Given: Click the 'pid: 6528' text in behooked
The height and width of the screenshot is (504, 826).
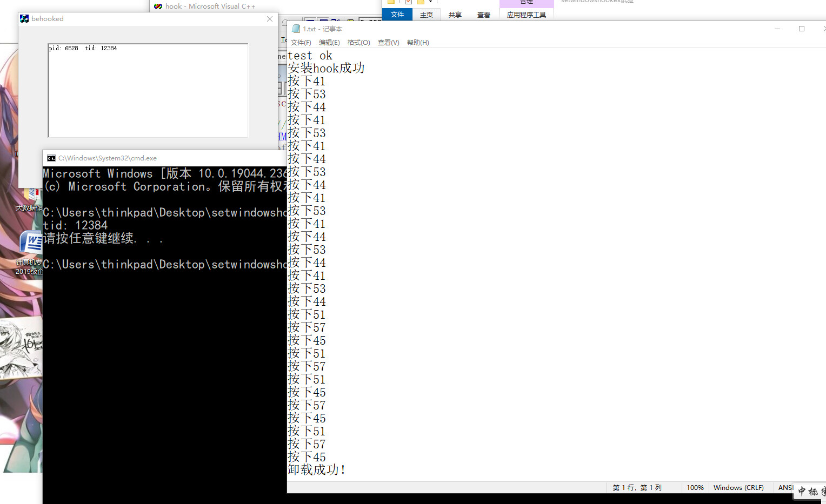Looking at the screenshot, I should click(64, 49).
